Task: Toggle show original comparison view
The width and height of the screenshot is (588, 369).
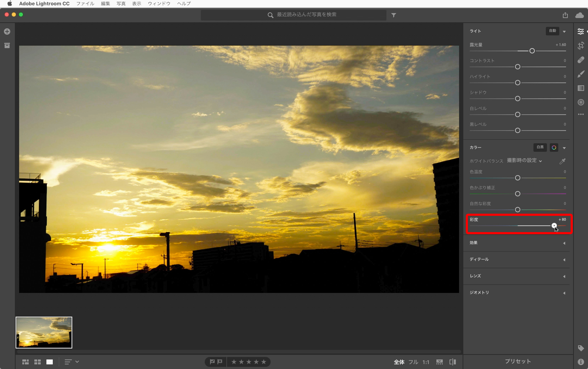Action: [x=453, y=362]
